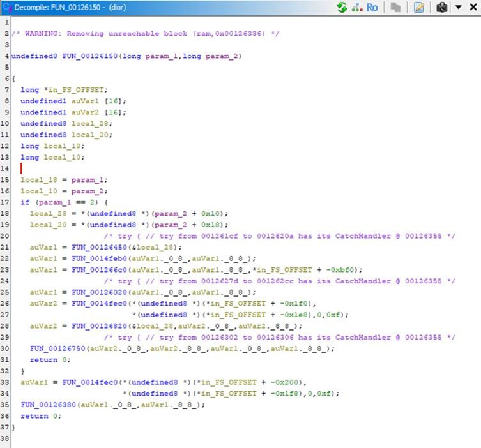Click FUN_0014fec0 on line 26

(x=99, y=304)
